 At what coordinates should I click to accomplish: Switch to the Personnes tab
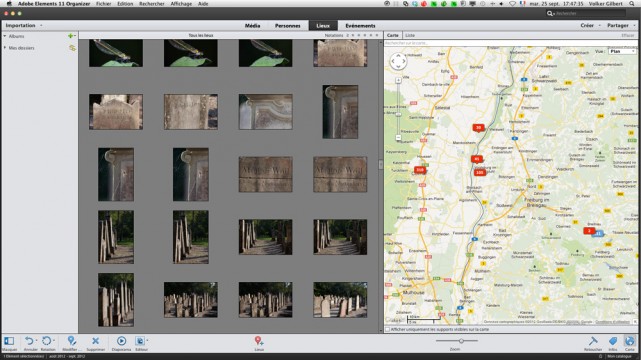[x=287, y=26]
